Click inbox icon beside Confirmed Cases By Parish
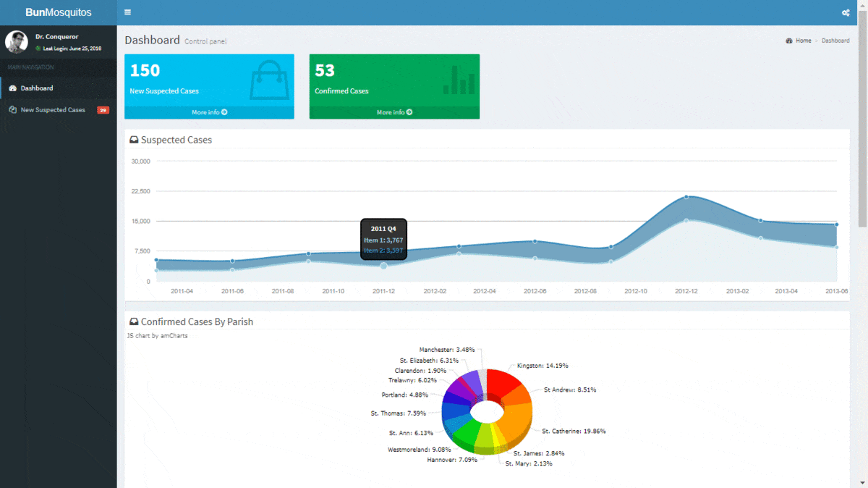This screenshot has width=868, height=488. [x=134, y=321]
